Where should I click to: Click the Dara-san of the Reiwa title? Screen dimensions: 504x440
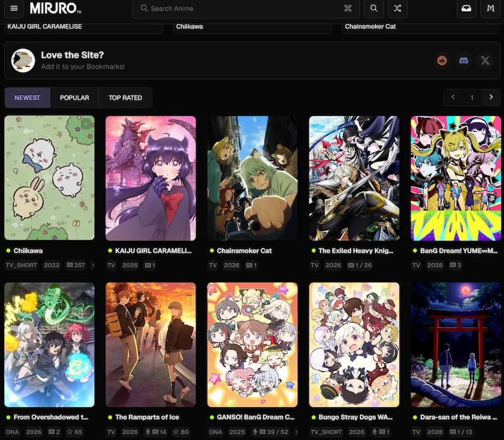(459, 417)
